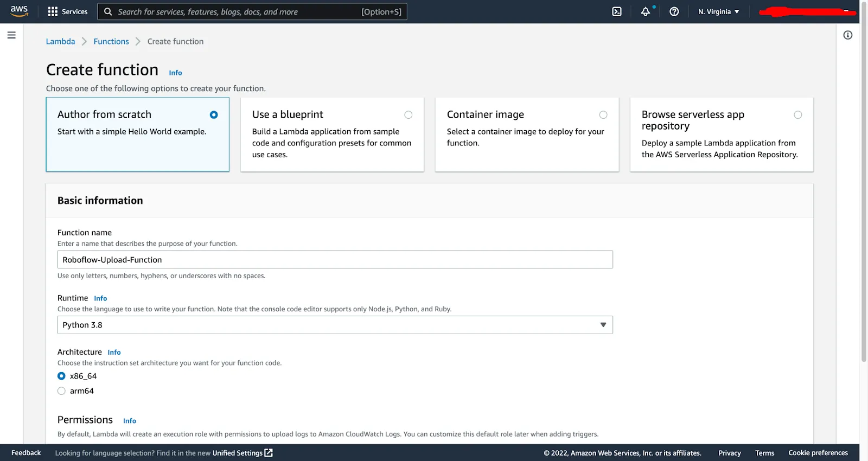Open the Privacy footer link
Viewport: 868px width, 461px height.
pos(730,453)
